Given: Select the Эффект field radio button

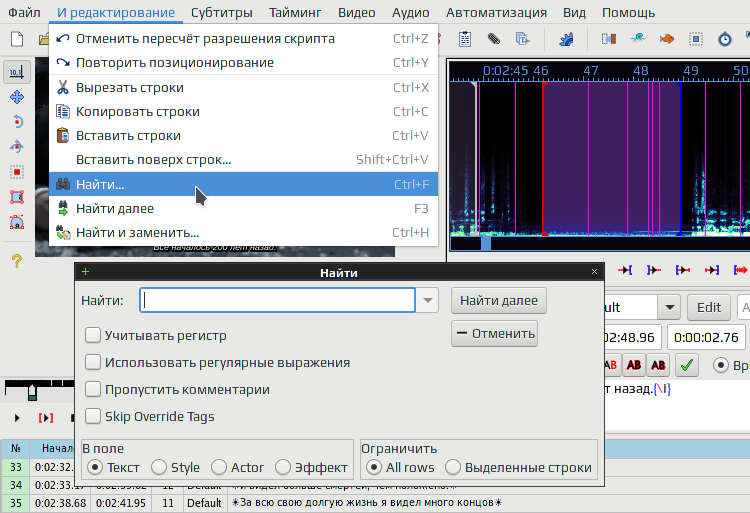Looking at the screenshot, I should 283,467.
